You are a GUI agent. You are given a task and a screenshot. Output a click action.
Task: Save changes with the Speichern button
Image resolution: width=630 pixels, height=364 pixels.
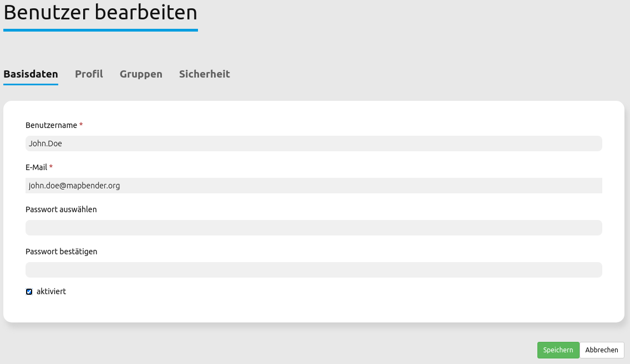pos(558,350)
